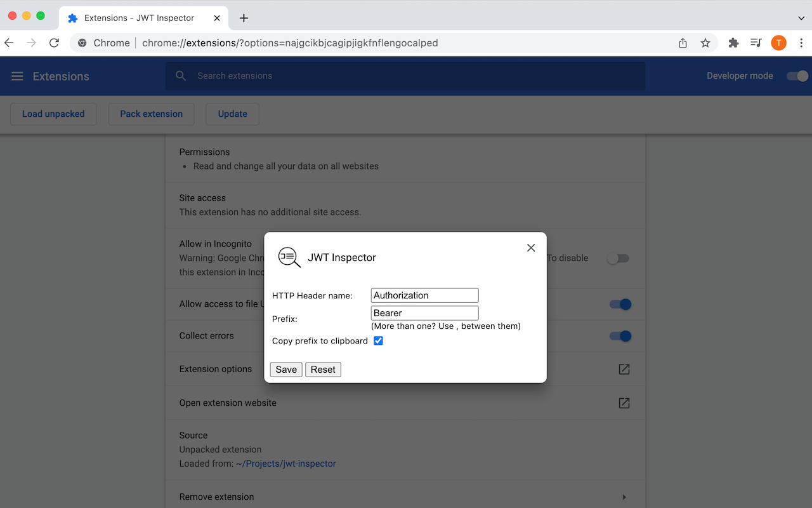Uncheck Copy prefix to clipboard checkbox
Image resolution: width=812 pixels, height=508 pixels.
click(x=378, y=341)
